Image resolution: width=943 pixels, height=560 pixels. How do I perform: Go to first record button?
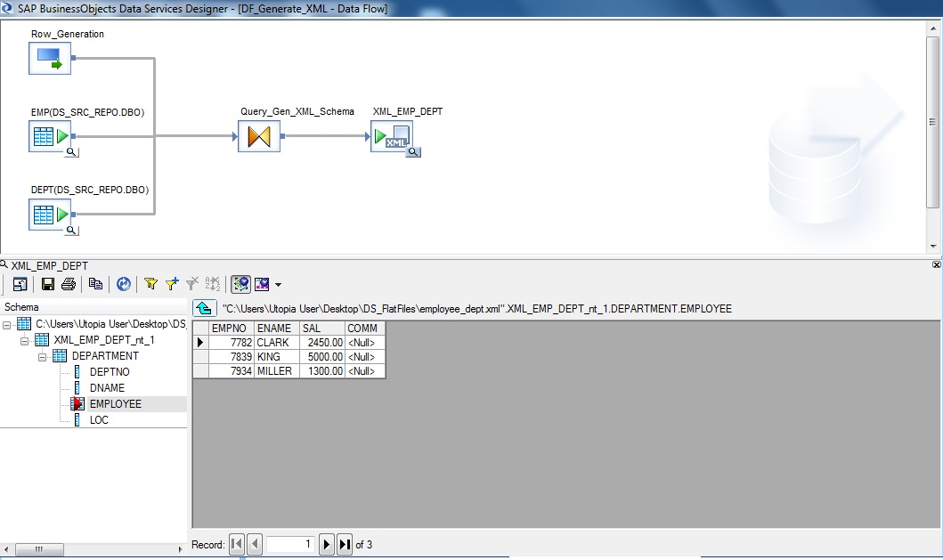pyautogui.click(x=237, y=544)
